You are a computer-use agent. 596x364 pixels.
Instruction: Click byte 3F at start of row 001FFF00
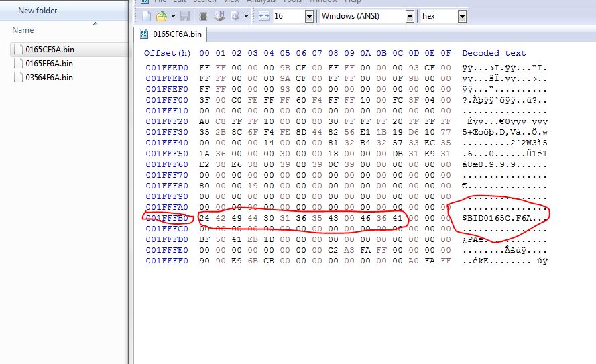point(204,100)
